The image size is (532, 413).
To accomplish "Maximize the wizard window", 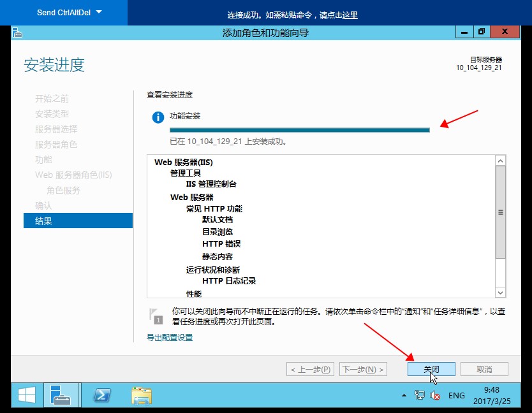I will click(482, 33).
